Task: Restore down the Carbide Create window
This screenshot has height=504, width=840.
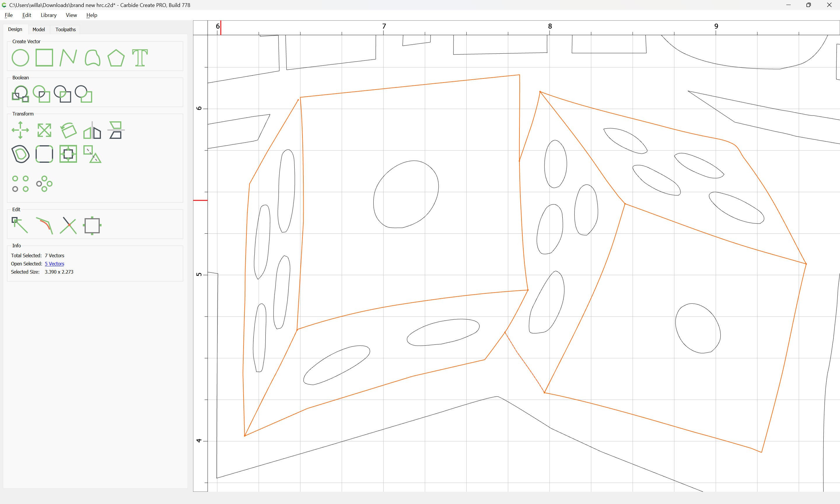Action: [808, 5]
